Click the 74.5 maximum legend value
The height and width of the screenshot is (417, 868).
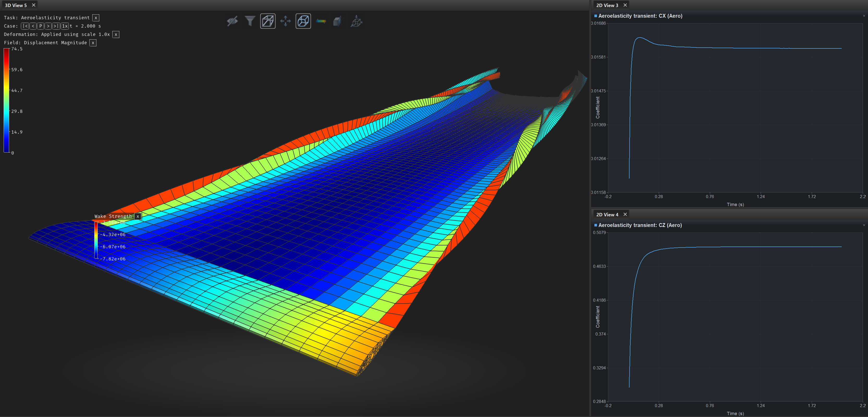[17, 49]
